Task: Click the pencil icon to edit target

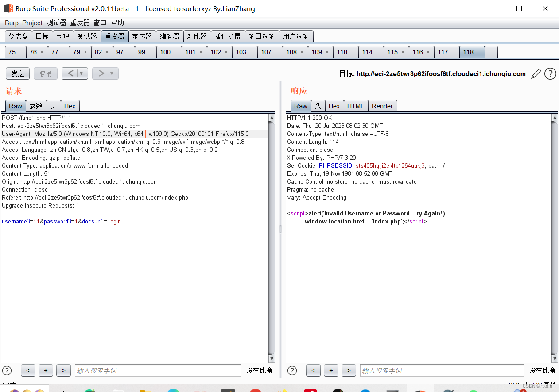Action: [x=536, y=73]
